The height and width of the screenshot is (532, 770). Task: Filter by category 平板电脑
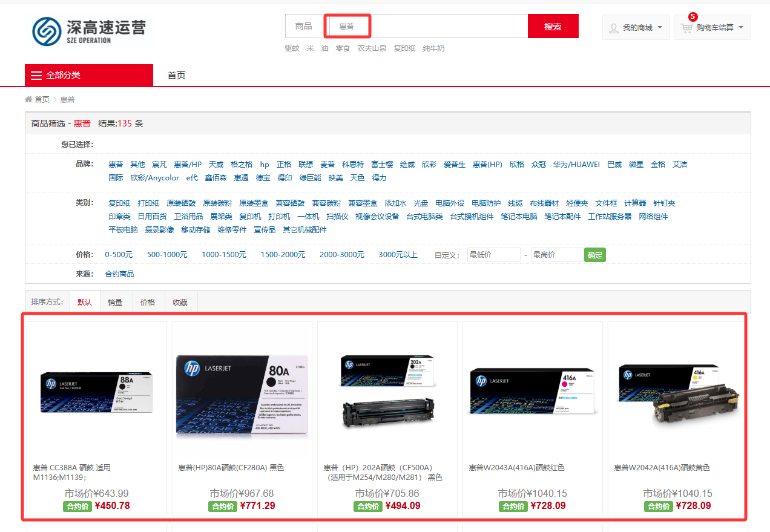pyautogui.click(x=123, y=230)
